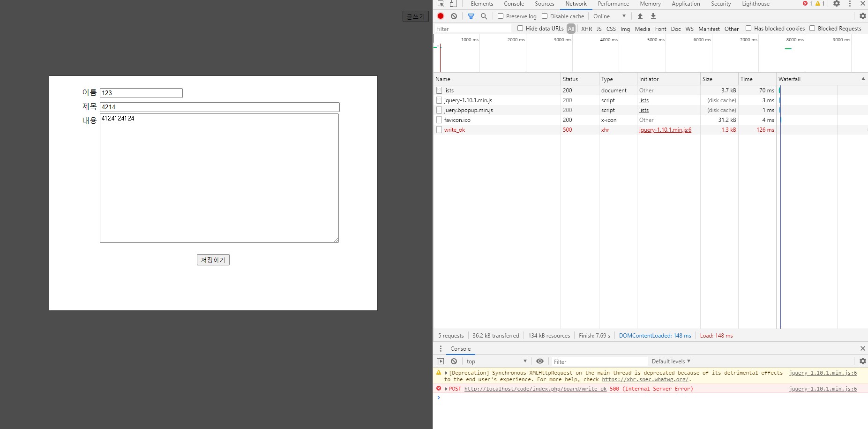Enable the Preserve log checkbox
The image size is (868, 429).
tap(501, 16)
